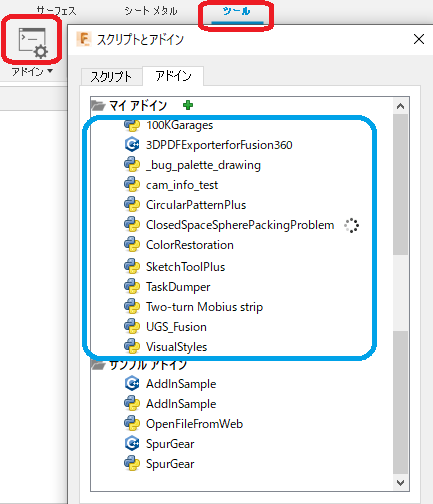Image resolution: width=433 pixels, height=504 pixels.
Task: Click the SketchToolPlus Python icon
Action: [x=132, y=267]
